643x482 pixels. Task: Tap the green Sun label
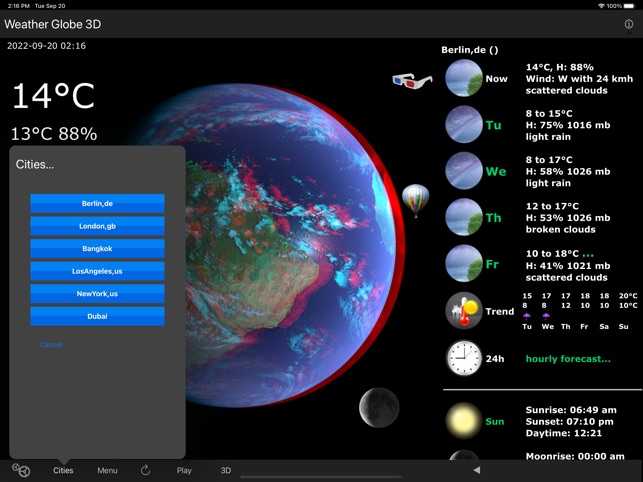point(495,422)
